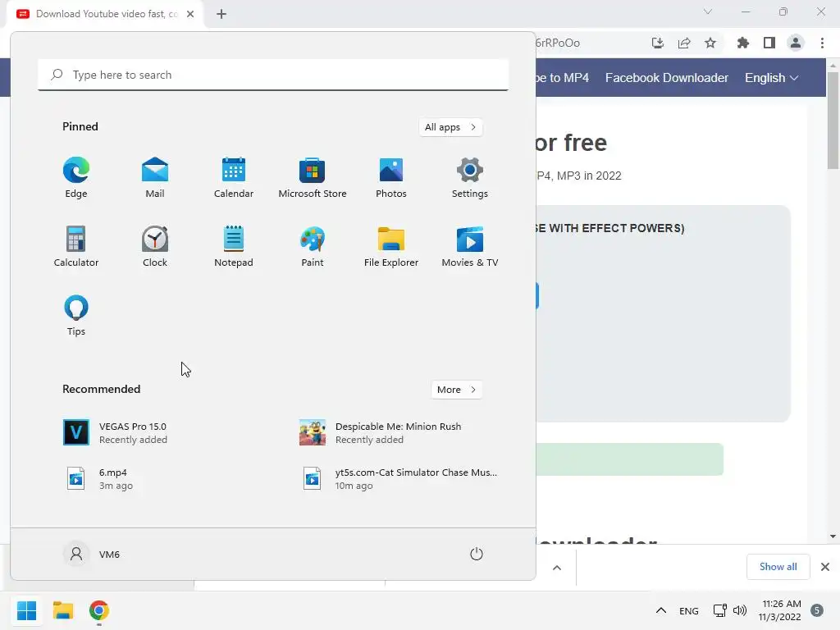Screen dimensions: 840x630
Task: Launch the Photos app
Action: (391, 178)
